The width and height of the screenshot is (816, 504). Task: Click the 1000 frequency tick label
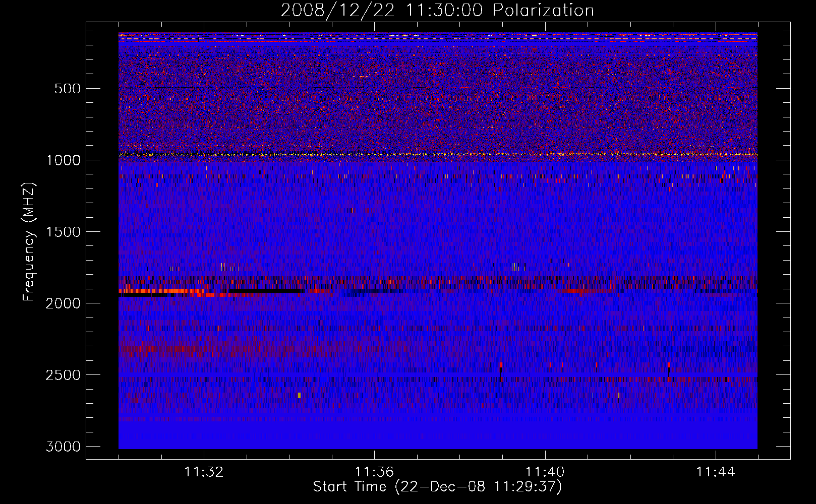64,160
